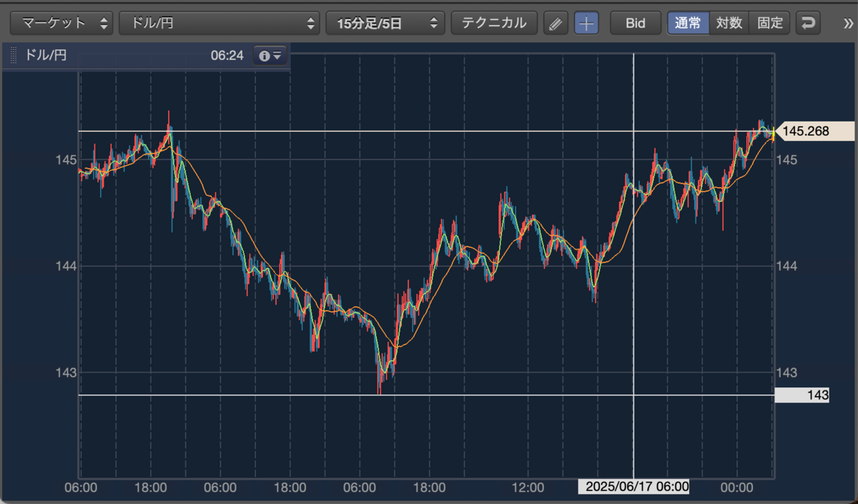Screen dimensions: 858x504
Task: Click the 145 label on left axis
Action: pos(66,159)
